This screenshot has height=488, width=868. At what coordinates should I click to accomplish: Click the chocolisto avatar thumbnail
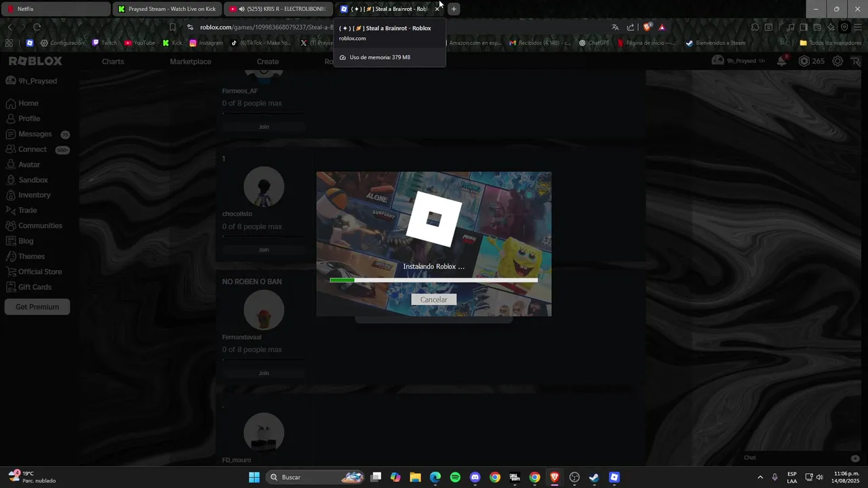[x=264, y=186]
